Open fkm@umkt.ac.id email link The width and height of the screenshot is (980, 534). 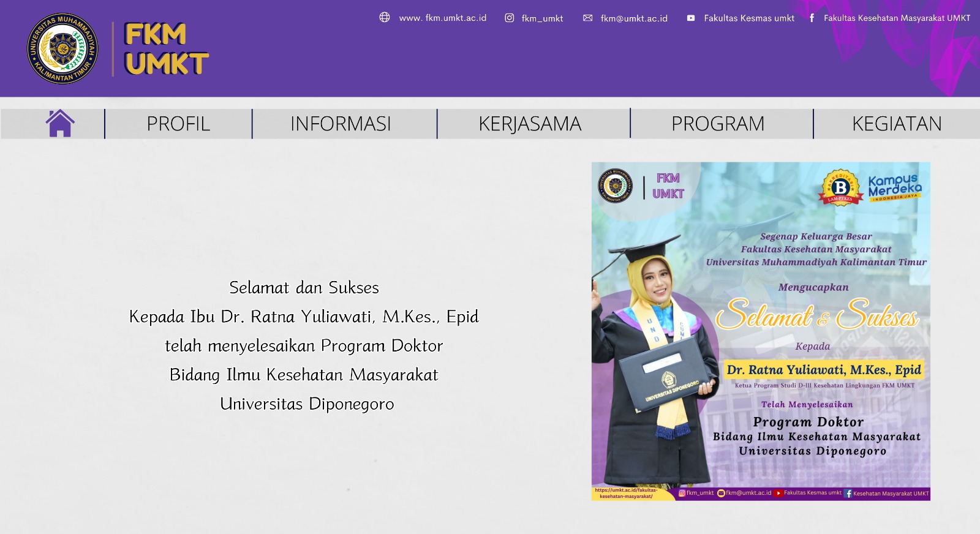[634, 18]
